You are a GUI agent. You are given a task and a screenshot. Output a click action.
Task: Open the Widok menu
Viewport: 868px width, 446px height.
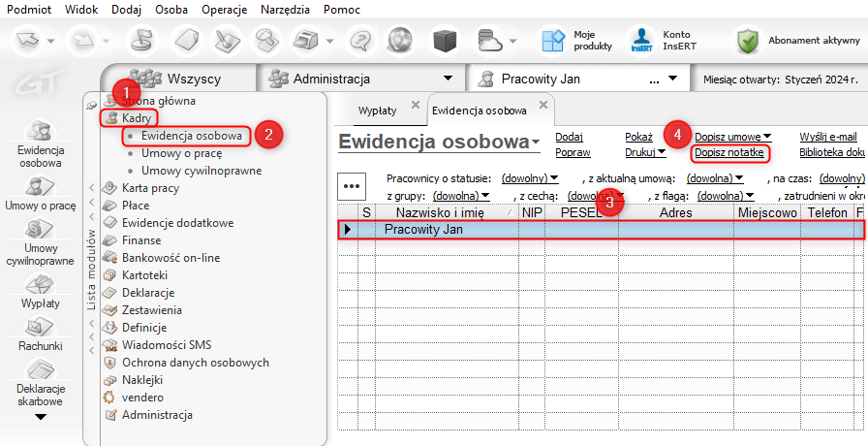[x=81, y=10]
